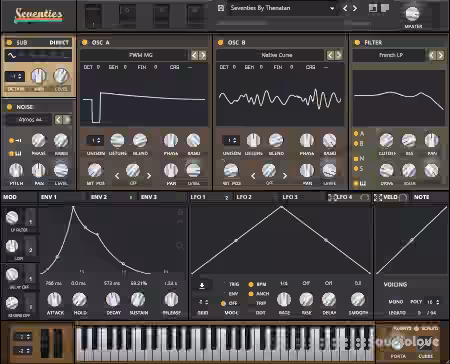
Task: Toggle filter input S
Action: (x=356, y=169)
